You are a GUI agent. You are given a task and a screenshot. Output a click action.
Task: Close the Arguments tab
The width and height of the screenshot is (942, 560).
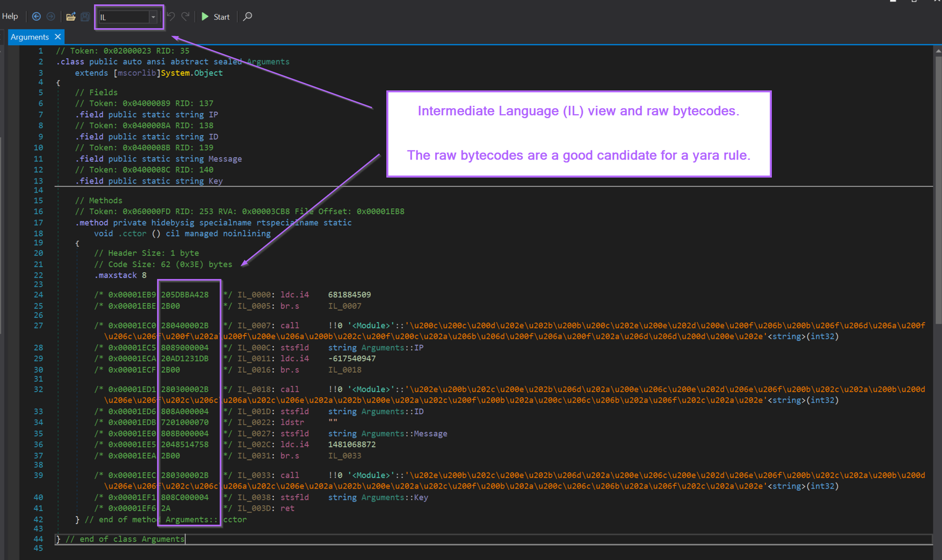[58, 36]
